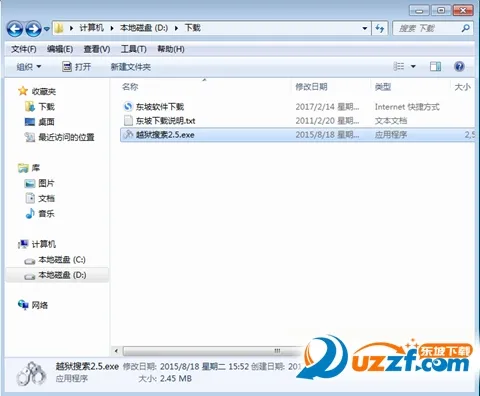Open the 组织 dropdown in toolbar

pos(29,67)
